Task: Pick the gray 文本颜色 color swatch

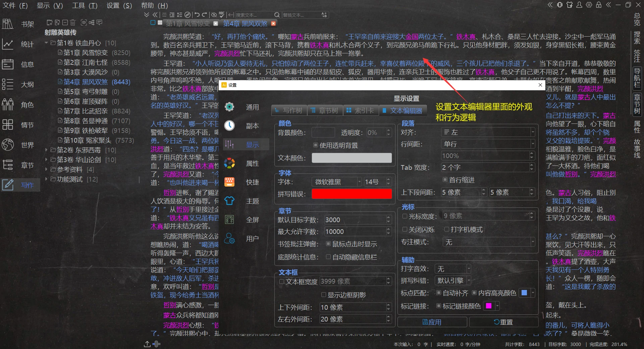Action: 352,158
